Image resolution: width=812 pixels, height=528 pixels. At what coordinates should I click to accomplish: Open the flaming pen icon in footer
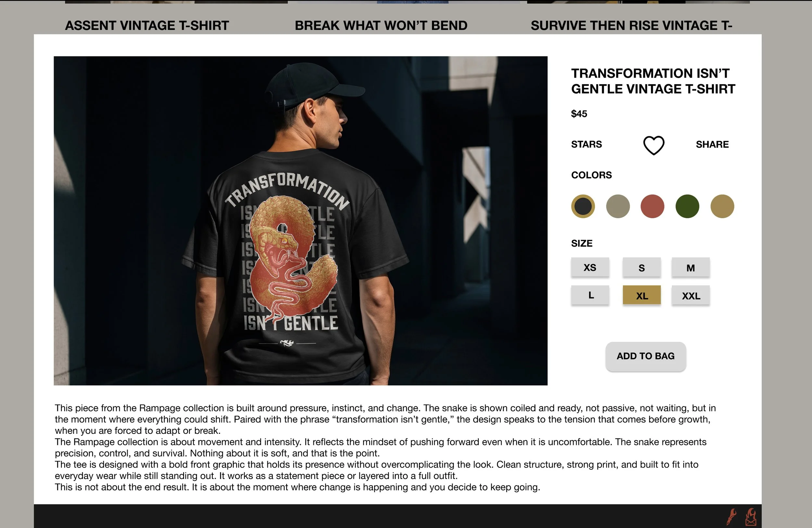click(x=731, y=517)
